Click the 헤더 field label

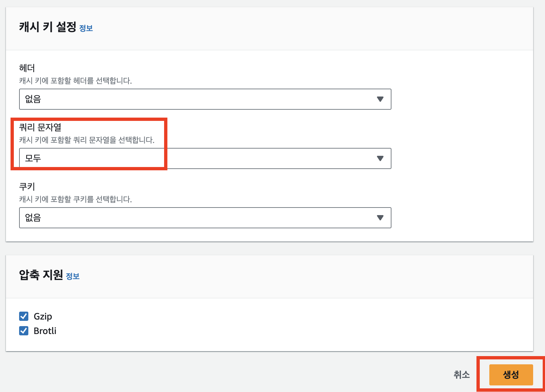coord(27,68)
